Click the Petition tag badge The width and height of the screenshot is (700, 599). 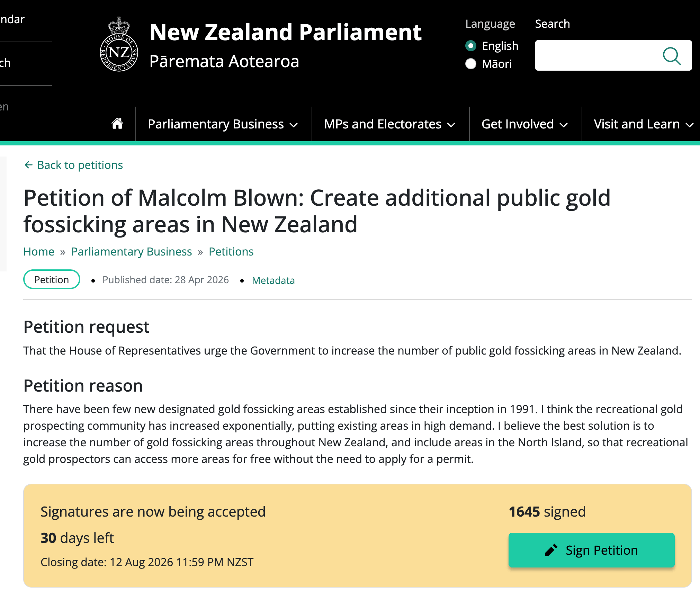coord(52,279)
